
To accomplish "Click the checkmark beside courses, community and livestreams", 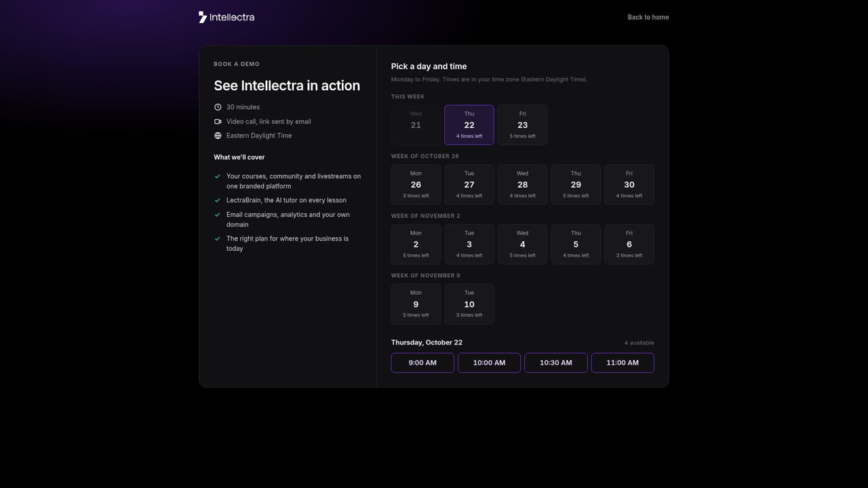I will click(218, 176).
